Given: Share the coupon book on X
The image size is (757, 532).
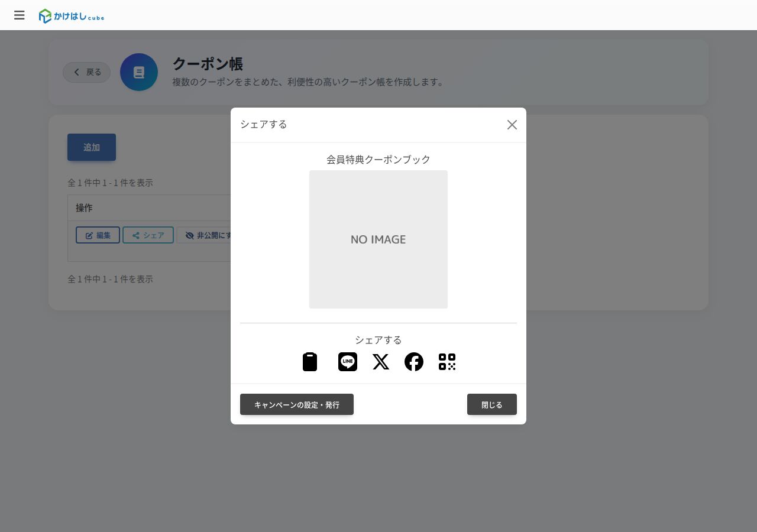Looking at the screenshot, I should 381,362.
